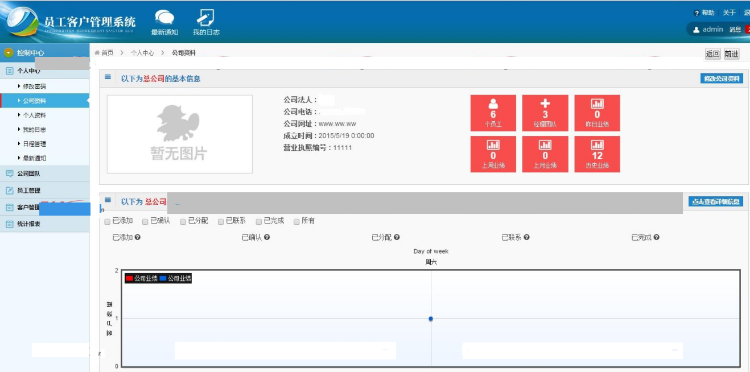The width and height of the screenshot is (750, 372).
Task: Tick the 已完成 checkbox
Action: (x=259, y=221)
